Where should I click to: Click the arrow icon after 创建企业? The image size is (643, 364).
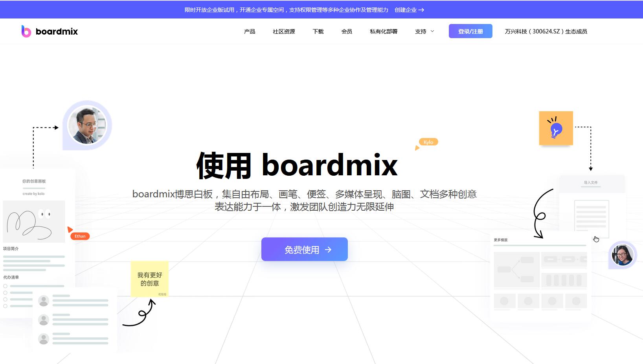pyautogui.click(x=421, y=10)
